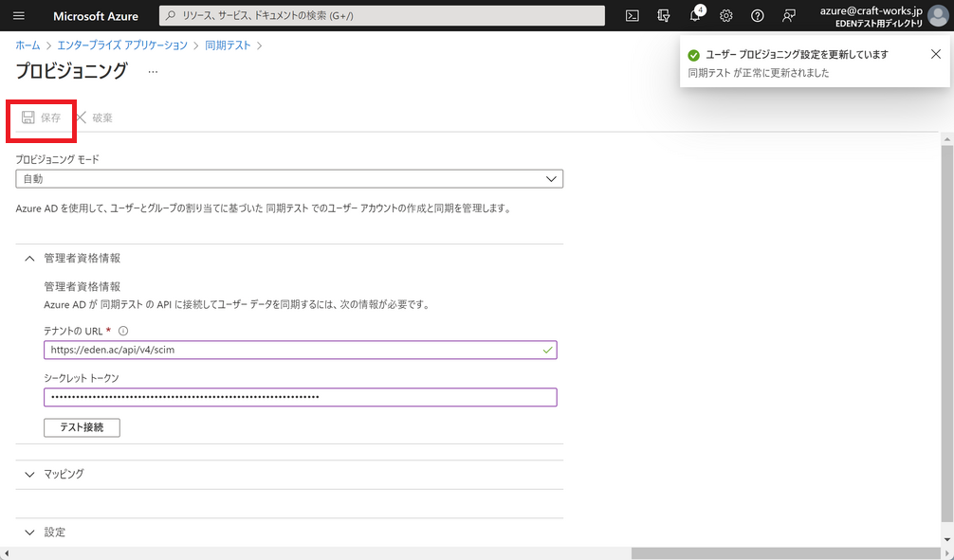Image resolution: width=954 pixels, height=560 pixels.
Task: Click the discard X icon
Action: click(x=82, y=117)
